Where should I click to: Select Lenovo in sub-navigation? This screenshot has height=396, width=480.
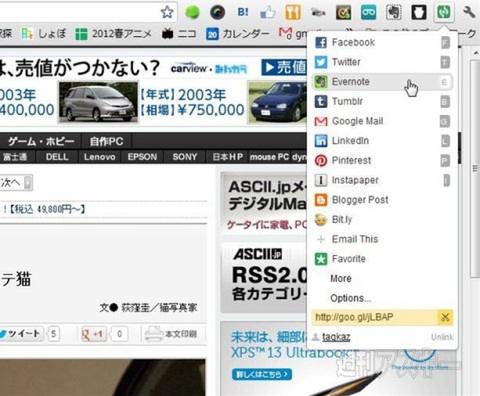click(x=100, y=157)
